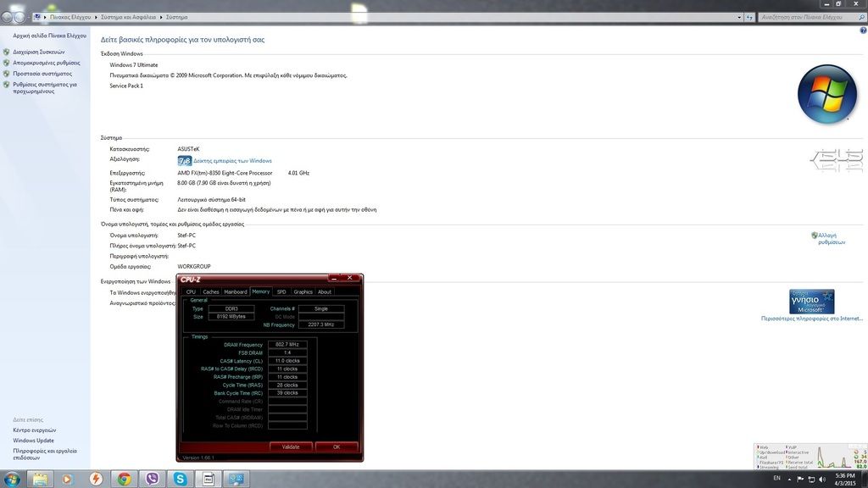Open Ρυθμίσεις συστήματος για προχωρημένους
868x488 pixels.
44,88
